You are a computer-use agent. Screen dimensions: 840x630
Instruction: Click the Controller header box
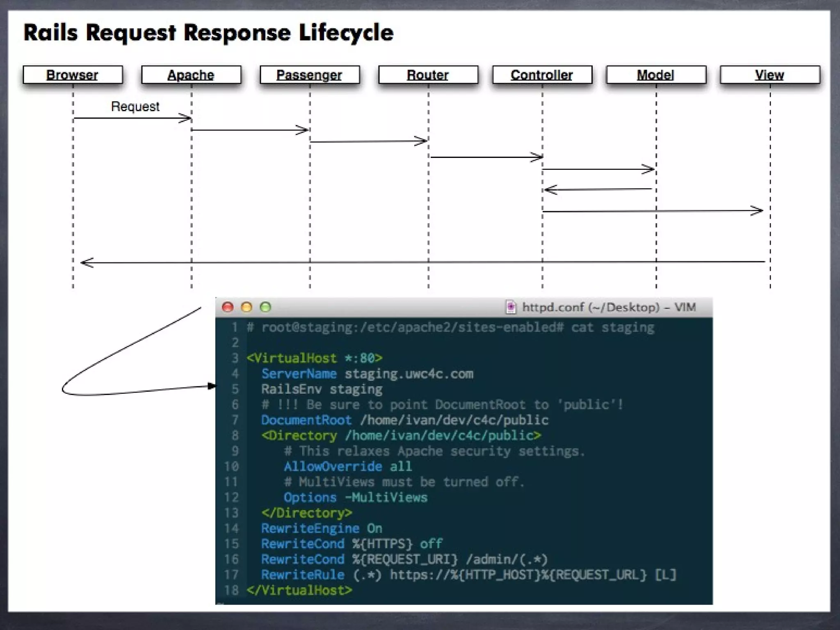click(x=542, y=75)
